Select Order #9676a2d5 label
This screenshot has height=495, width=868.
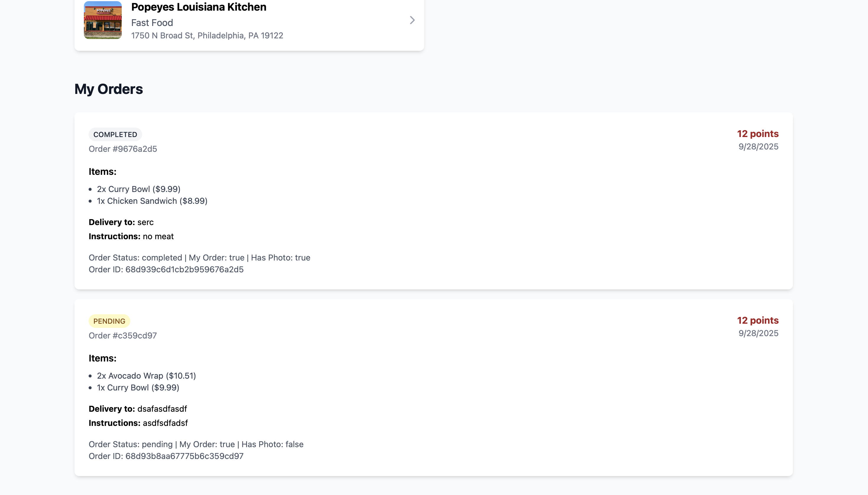click(x=123, y=149)
